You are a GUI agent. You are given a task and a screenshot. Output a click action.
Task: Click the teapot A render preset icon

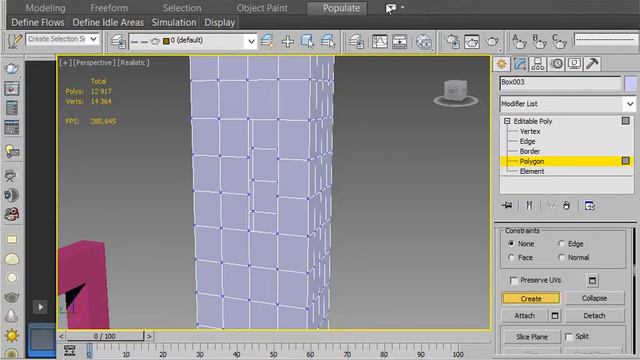[x=519, y=41]
